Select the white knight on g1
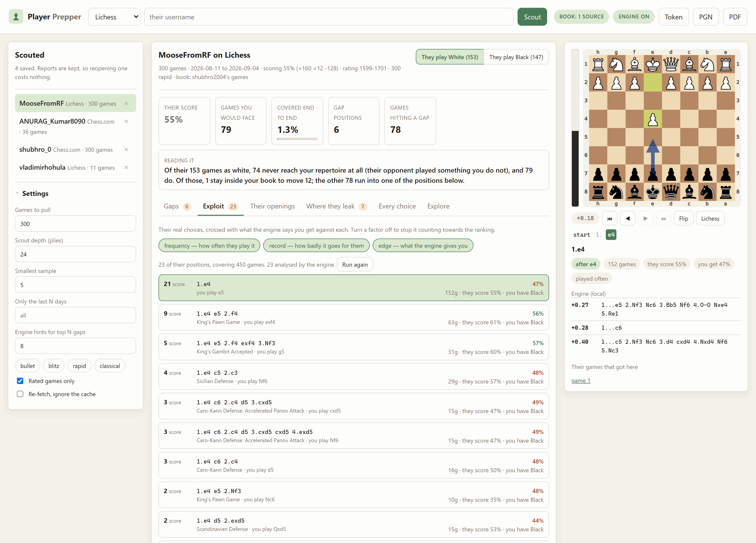This screenshot has width=756, height=543. [616, 64]
